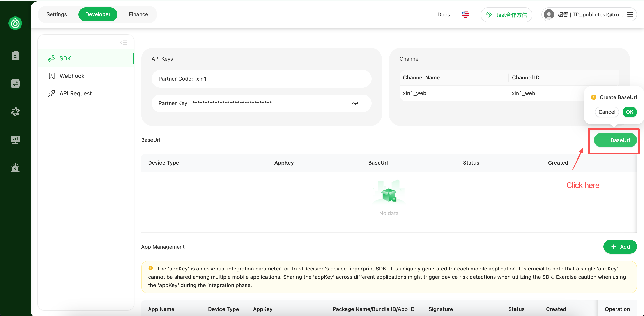Click the BaseUrl column header
Screen dimensions: 644x316
378,163
